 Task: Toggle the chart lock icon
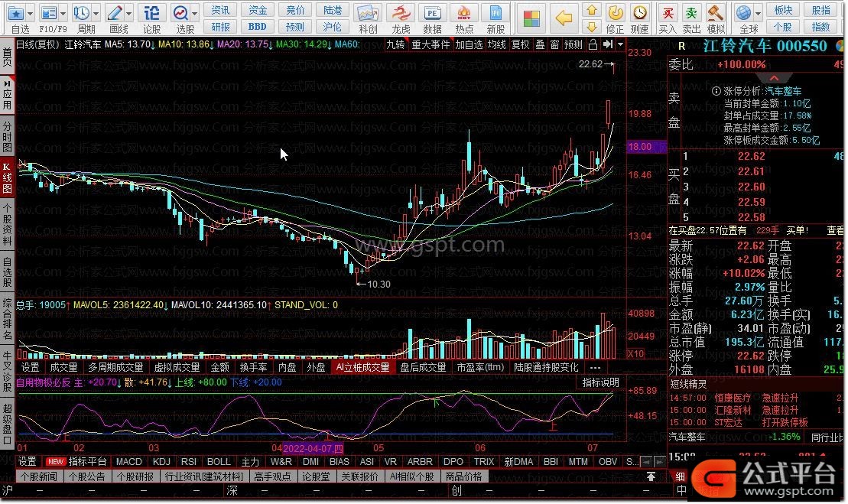(x=593, y=44)
